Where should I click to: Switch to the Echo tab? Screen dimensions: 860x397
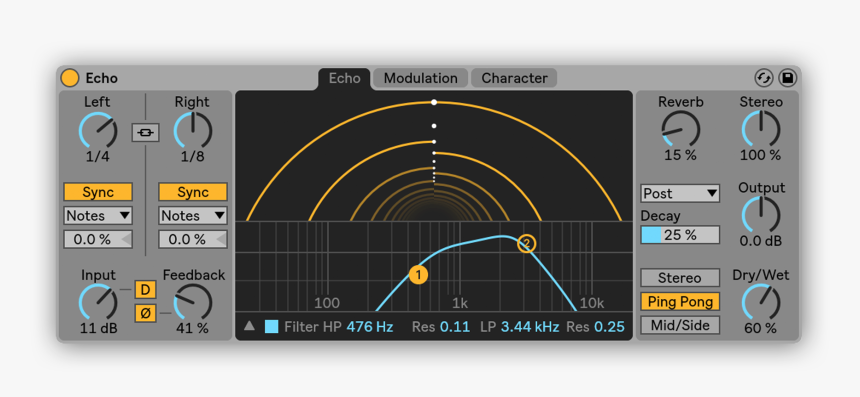point(344,78)
